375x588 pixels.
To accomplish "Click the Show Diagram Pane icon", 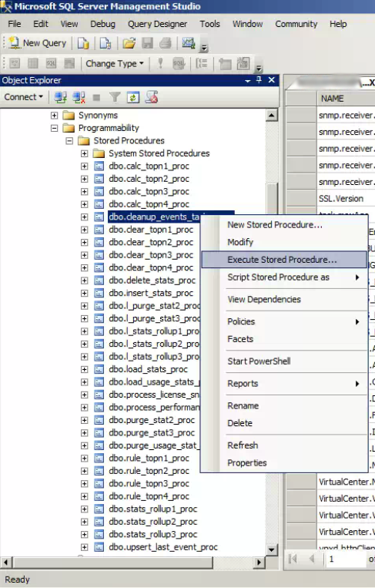I will pos(15,64).
